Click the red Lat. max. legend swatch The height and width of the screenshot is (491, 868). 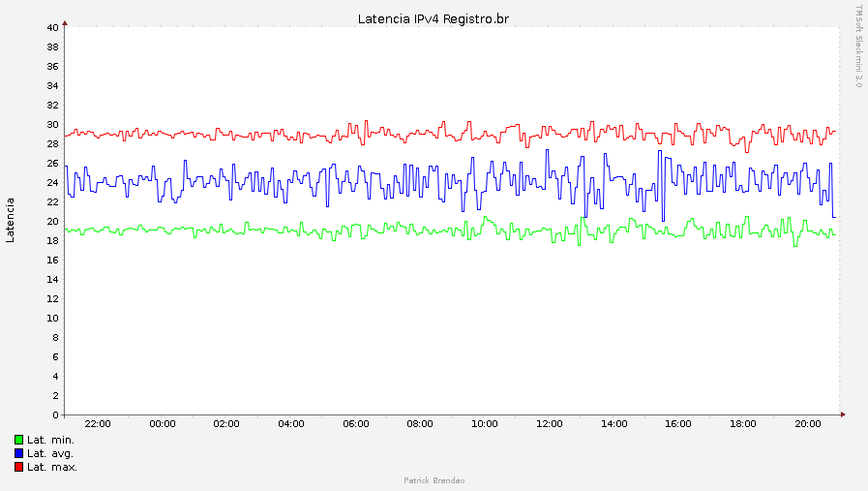18,467
